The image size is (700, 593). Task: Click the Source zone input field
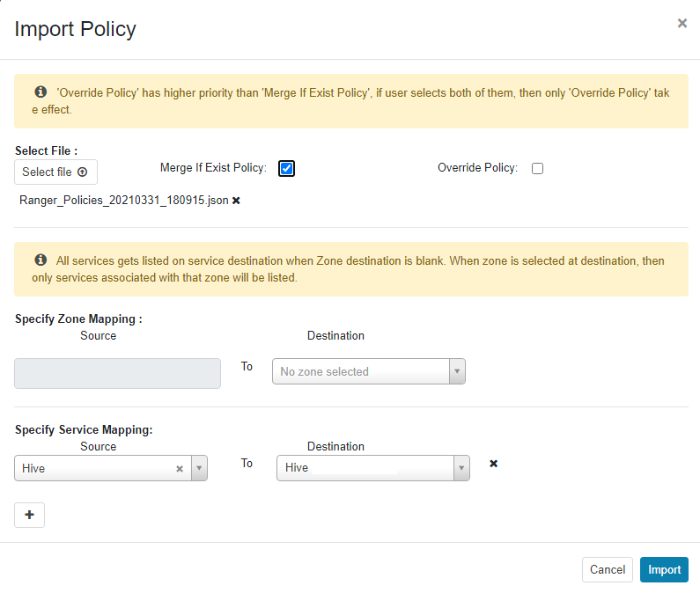pos(117,373)
